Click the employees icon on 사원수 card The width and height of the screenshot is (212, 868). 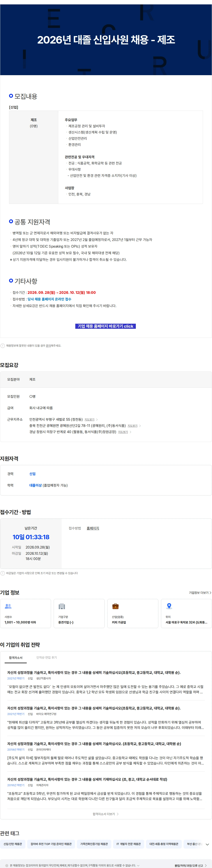pos(8,606)
